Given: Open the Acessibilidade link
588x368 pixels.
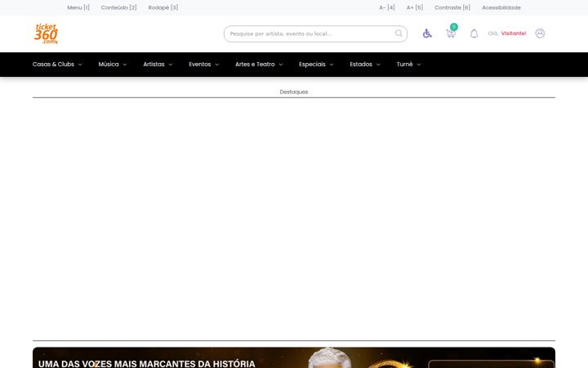Looking at the screenshot, I should coord(501,7).
